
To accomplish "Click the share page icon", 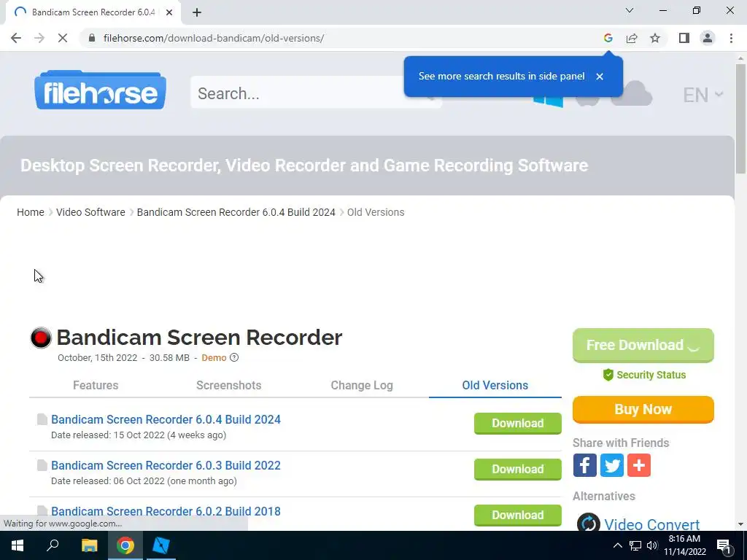I will (x=632, y=38).
